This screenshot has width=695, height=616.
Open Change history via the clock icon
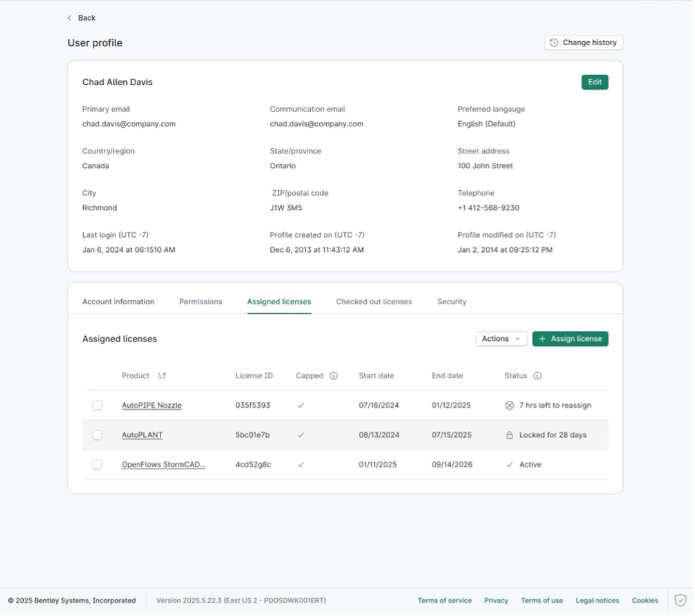point(553,42)
